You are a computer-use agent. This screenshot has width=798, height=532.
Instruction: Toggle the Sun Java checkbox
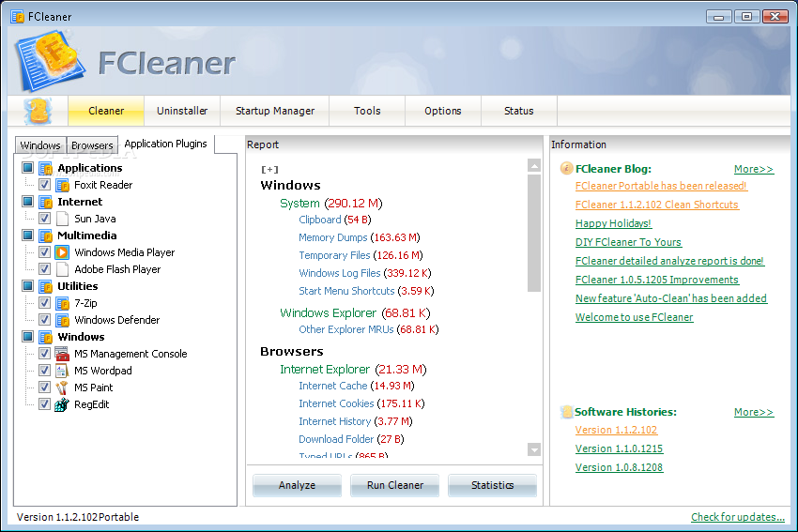[x=44, y=219]
